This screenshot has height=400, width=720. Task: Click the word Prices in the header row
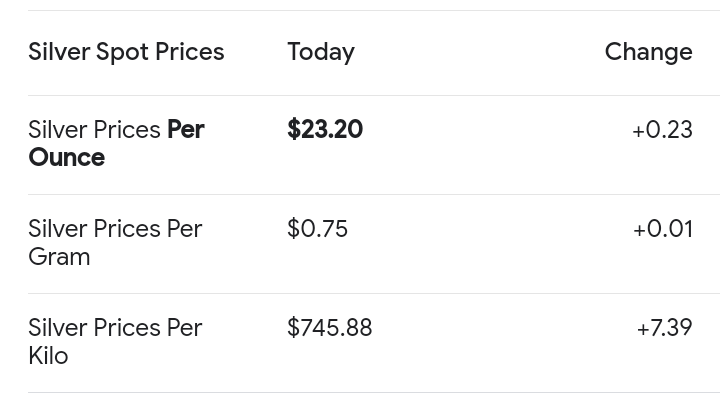pyautogui.click(x=190, y=52)
